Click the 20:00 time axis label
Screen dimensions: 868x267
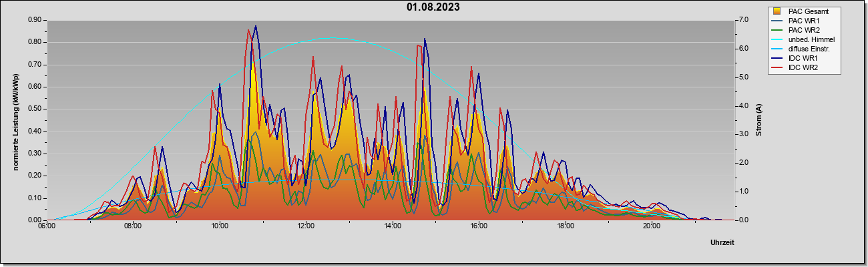652,227
